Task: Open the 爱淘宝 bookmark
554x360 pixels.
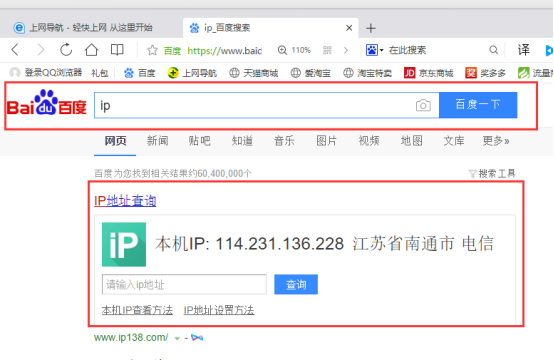Action: [x=311, y=73]
